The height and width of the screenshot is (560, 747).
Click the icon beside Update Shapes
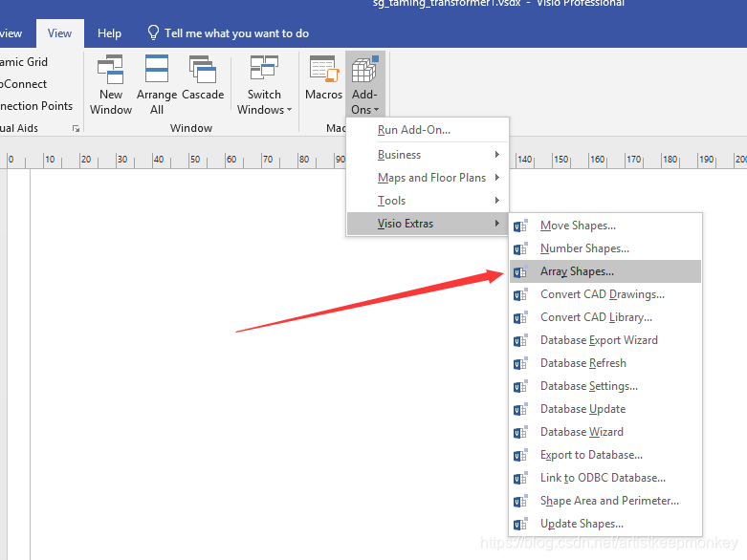520,524
